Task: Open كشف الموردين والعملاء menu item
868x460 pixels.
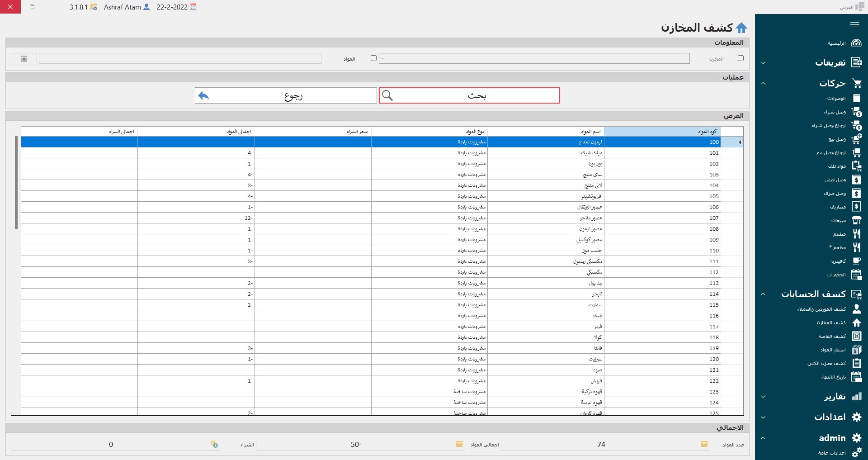Action: (x=821, y=309)
